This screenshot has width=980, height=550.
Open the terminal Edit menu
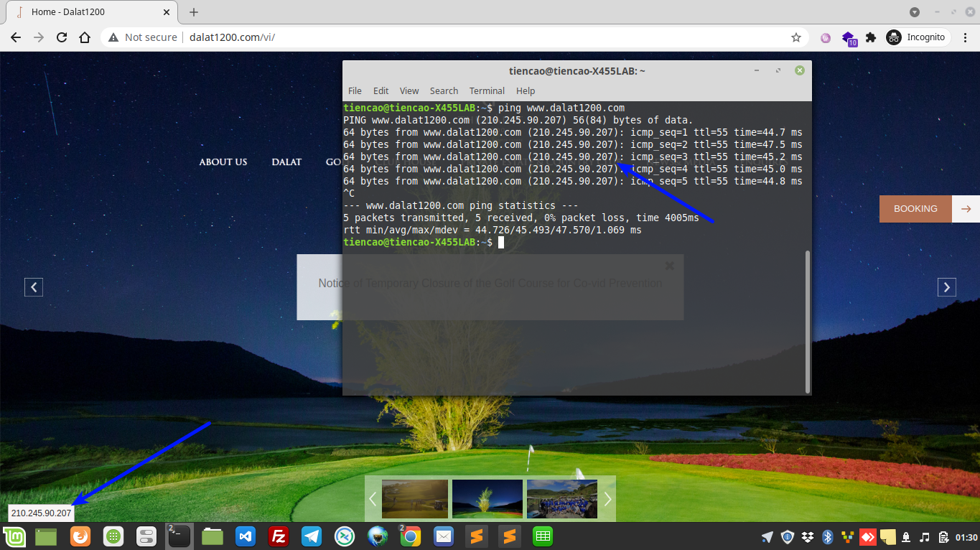381,90
